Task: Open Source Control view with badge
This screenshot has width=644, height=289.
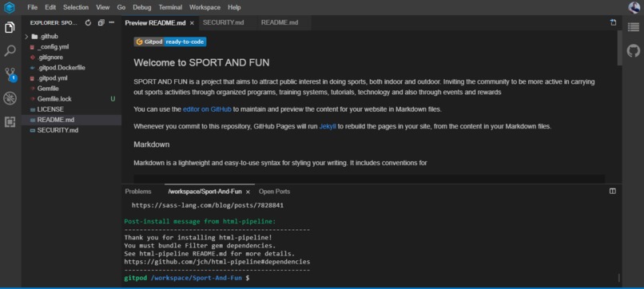Action: coord(10,75)
